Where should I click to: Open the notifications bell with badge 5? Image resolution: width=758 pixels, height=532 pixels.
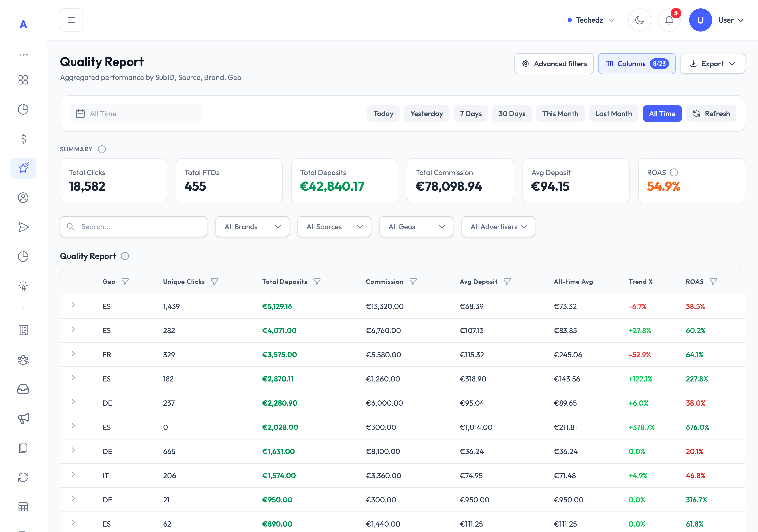669,20
